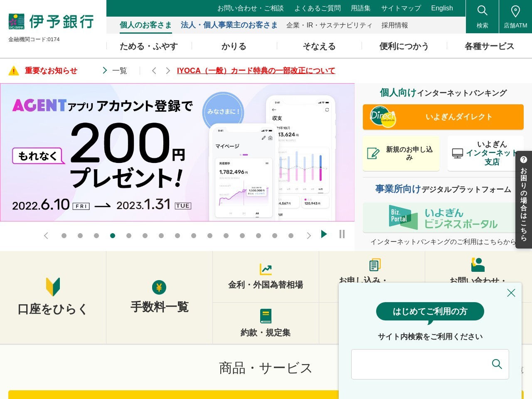
Task: Open 約款・規定集 tile
Action: (266, 323)
